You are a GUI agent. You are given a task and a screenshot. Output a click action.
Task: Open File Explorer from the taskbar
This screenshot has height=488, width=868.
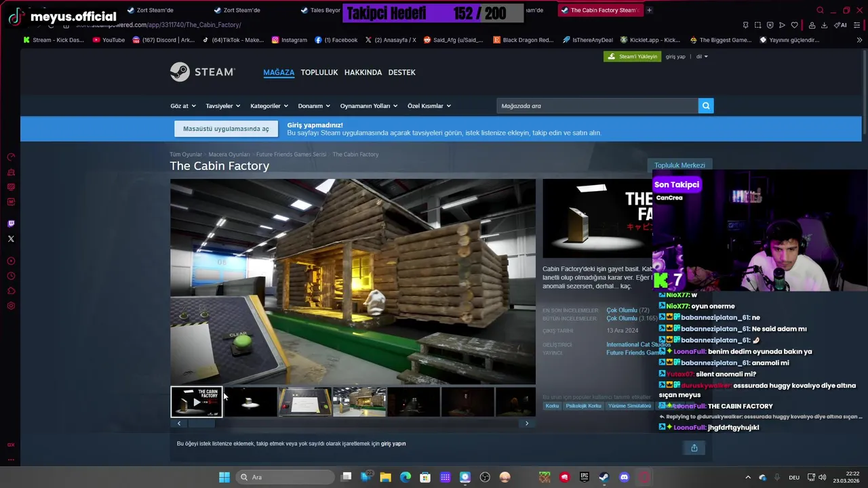point(385,477)
